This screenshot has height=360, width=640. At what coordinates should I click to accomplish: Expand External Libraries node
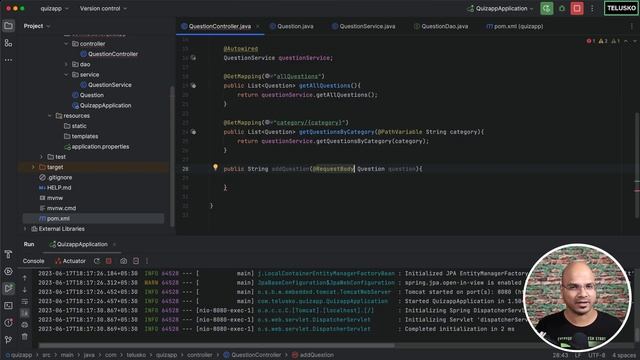point(25,229)
